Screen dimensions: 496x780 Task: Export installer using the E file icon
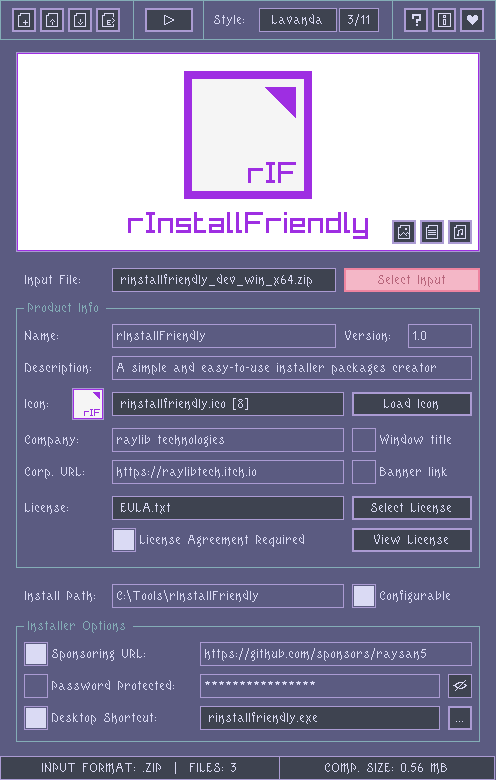tap(107, 20)
